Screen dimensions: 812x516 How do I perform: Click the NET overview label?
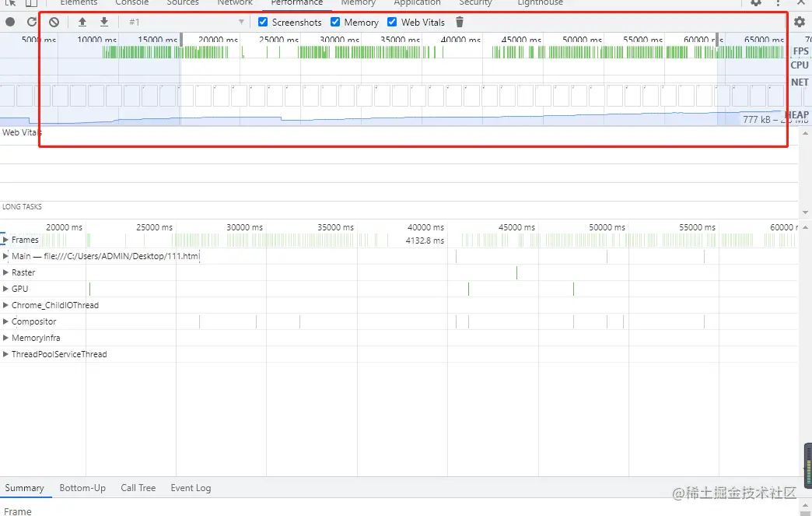click(800, 82)
